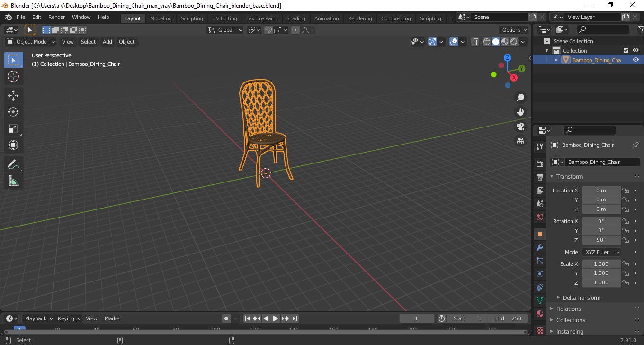Toggle Location X lock
The width and height of the screenshot is (644, 345).
tap(626, 191)
